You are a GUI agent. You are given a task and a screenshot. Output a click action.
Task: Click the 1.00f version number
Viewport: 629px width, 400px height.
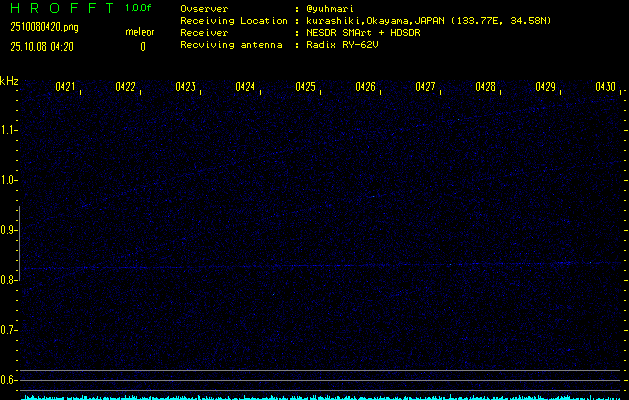(x=139, y=8)
